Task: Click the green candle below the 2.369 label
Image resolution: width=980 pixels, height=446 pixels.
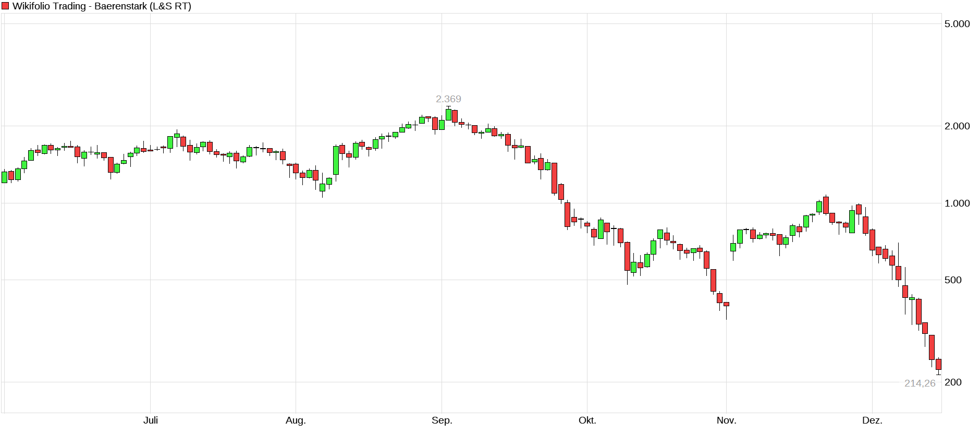Action: coord(448,114)
